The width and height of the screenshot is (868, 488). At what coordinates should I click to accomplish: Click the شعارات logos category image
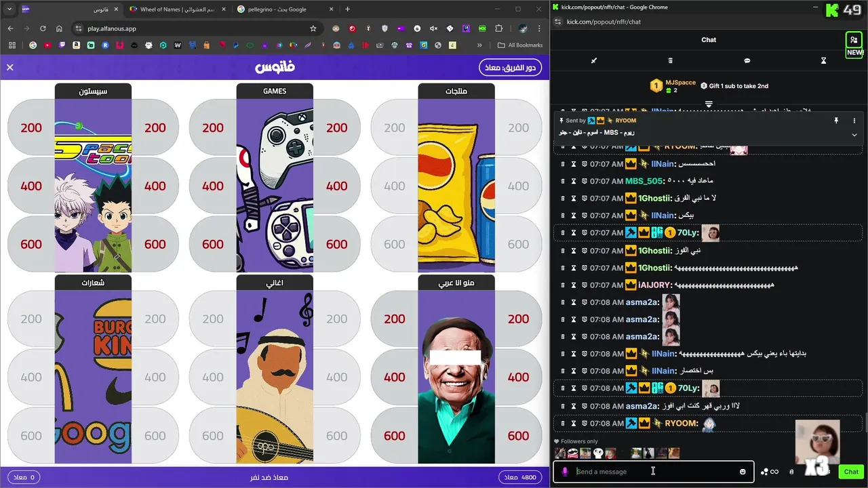point(93,377)
